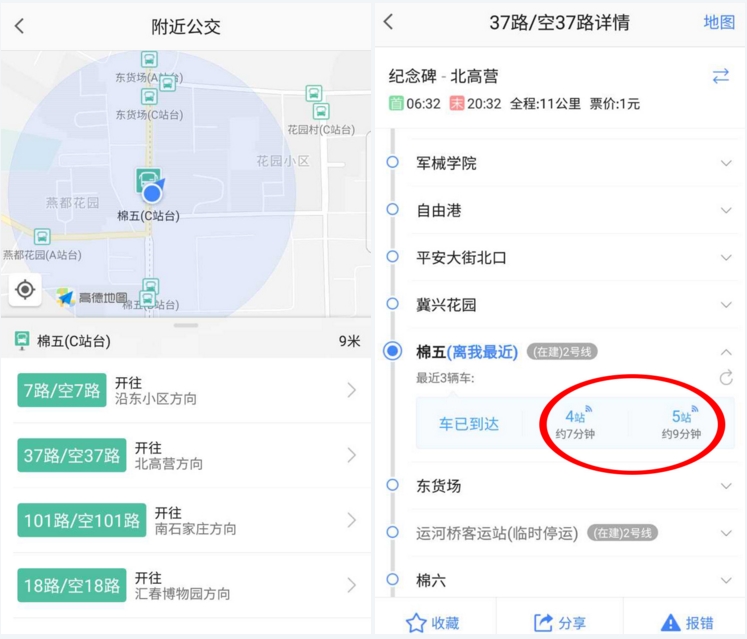Tap the locate-me crosshair button on map
The image size is (747, 639).
click(x=26, y=290)
